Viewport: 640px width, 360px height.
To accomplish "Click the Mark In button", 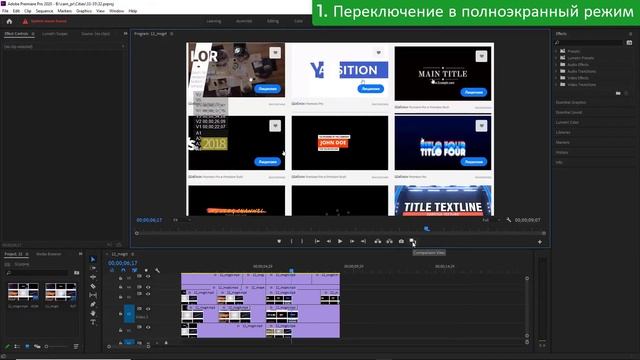I will 291,242.
